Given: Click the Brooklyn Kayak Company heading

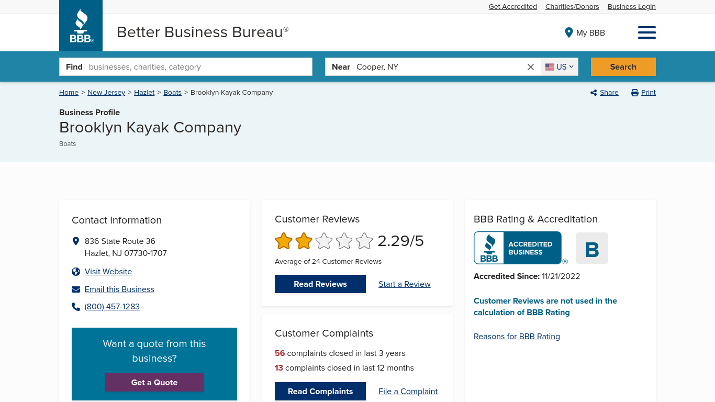Looking at the screenshot, I should (x=150, y=128).
